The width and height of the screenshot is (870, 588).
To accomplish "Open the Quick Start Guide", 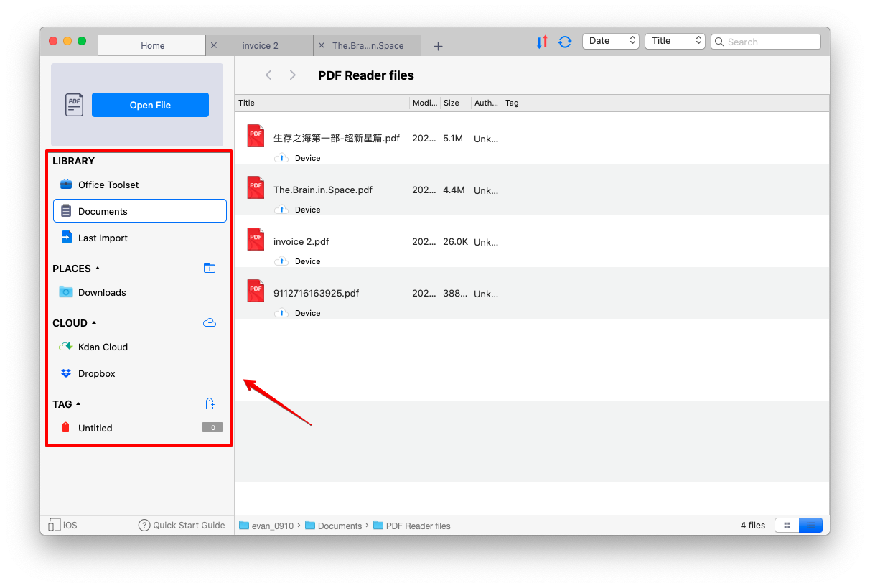I will (182, 525).
